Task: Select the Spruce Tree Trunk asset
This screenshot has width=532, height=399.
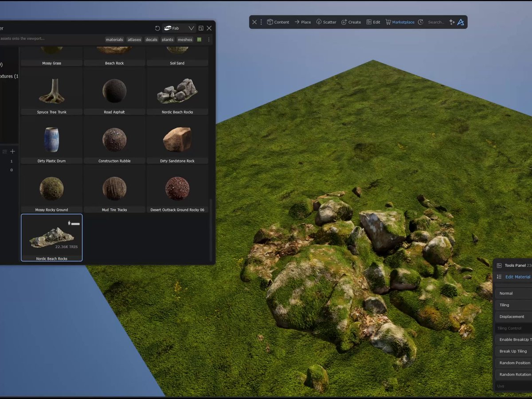Action: [x=51, y=92]
